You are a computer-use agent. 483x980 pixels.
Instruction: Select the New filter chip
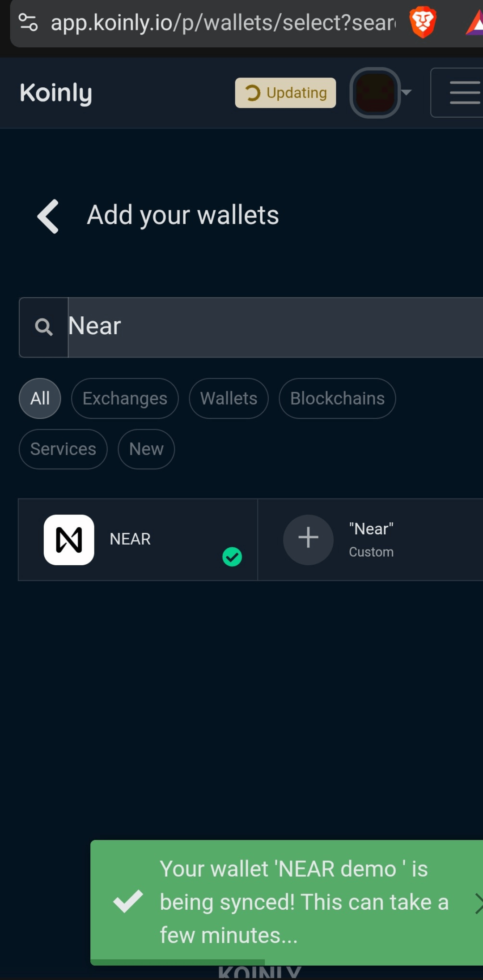[146, 449]
